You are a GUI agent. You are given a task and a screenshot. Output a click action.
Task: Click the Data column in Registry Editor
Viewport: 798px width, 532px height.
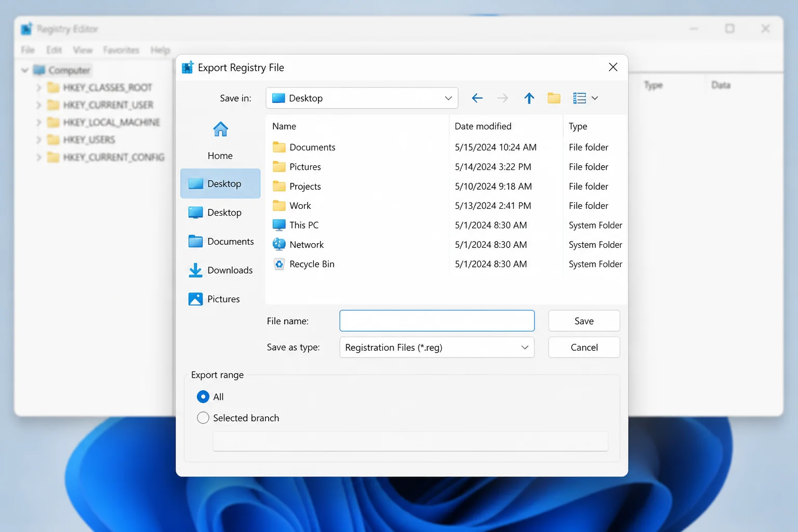(x=721, y=85)
